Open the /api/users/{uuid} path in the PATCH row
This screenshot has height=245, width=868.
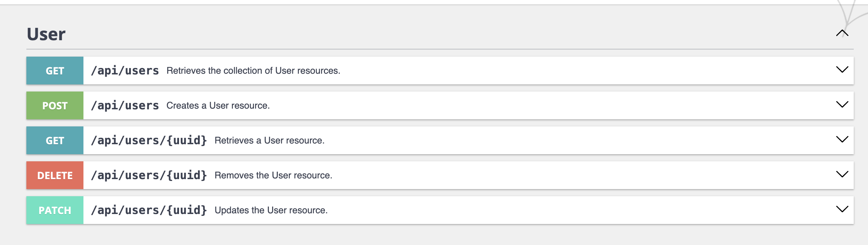pos(149,210)
